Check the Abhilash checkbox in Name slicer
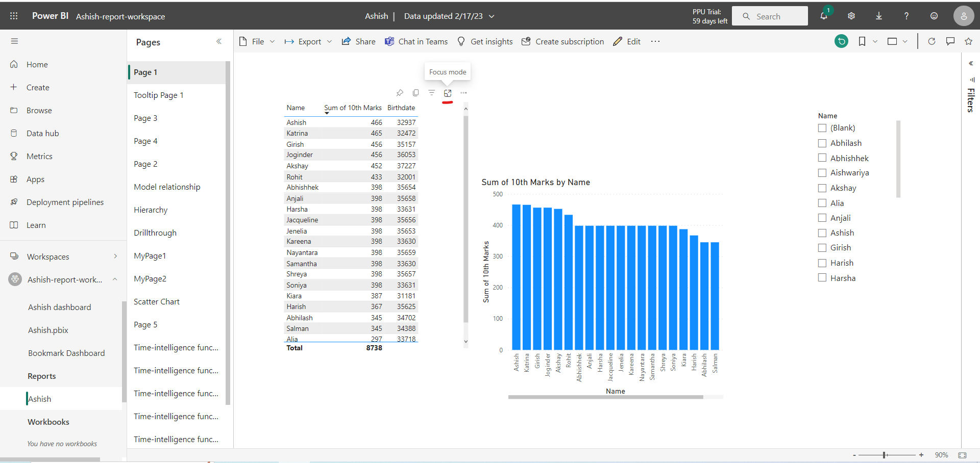This screenshot has width=980, height=463. (x=822, y=143)
